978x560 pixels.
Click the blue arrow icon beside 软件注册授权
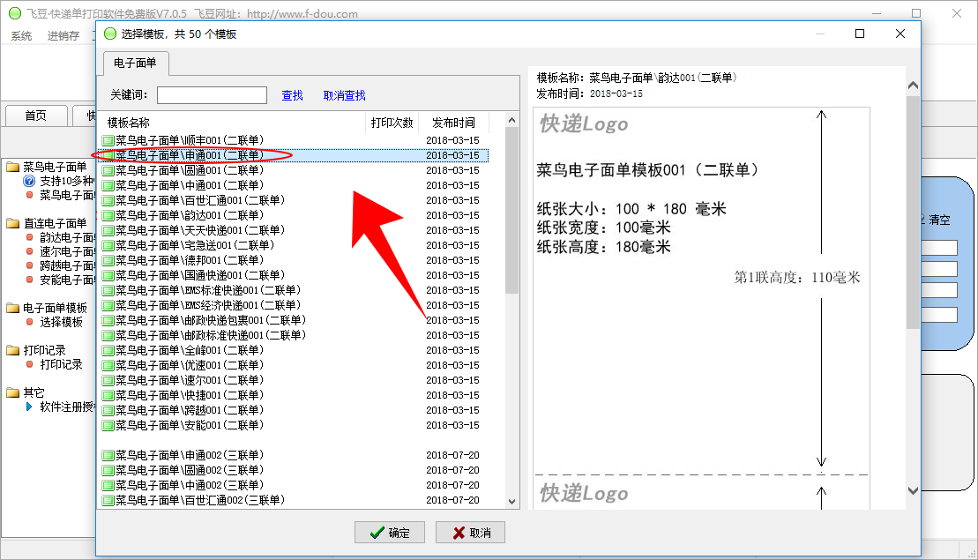pos(29,407)
